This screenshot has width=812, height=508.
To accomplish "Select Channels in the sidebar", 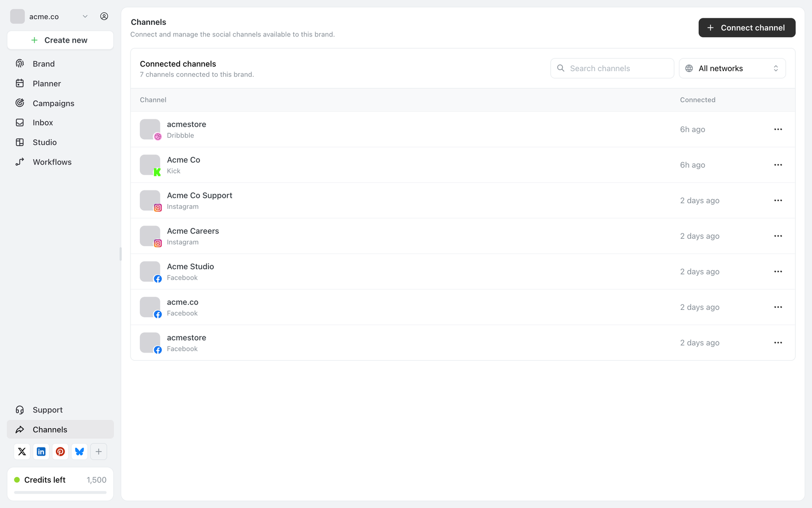I will click(x=60, y=429).
